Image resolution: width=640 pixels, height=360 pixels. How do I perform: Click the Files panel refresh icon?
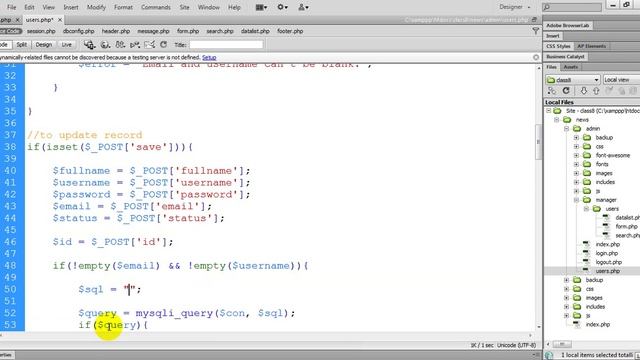[x=566, y=91]
